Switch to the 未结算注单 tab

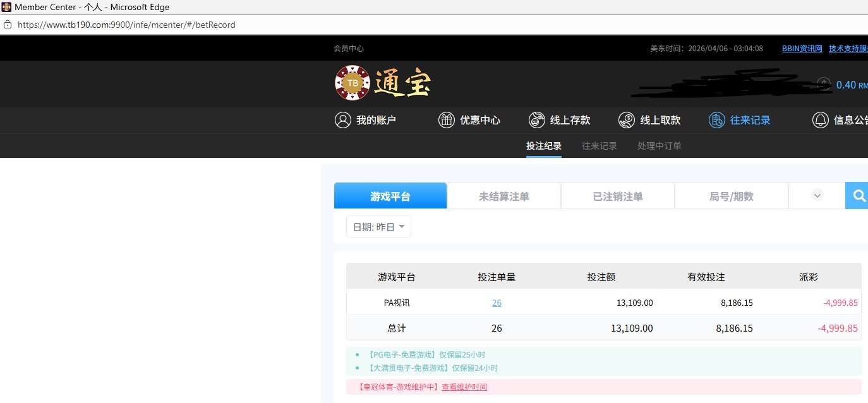tap(503, 196)
